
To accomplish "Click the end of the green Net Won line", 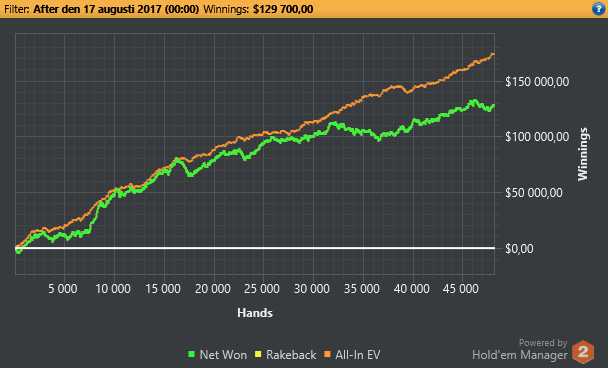I will 493,105.
